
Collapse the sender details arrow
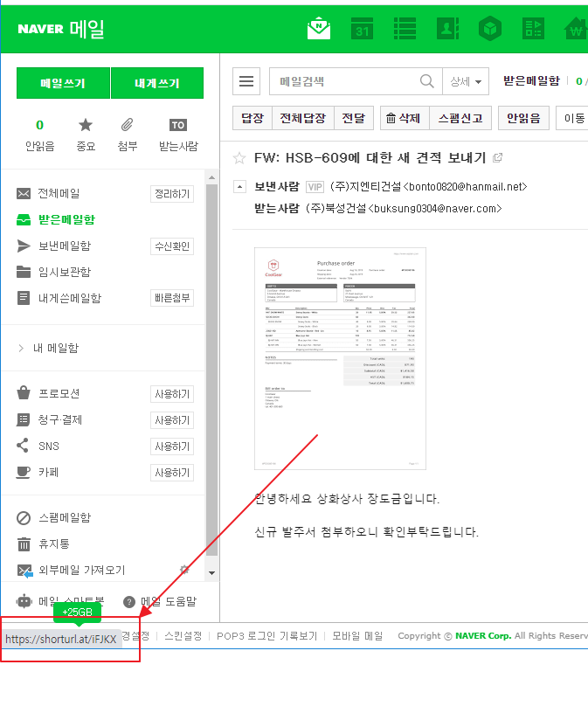(x=239, y=187)
